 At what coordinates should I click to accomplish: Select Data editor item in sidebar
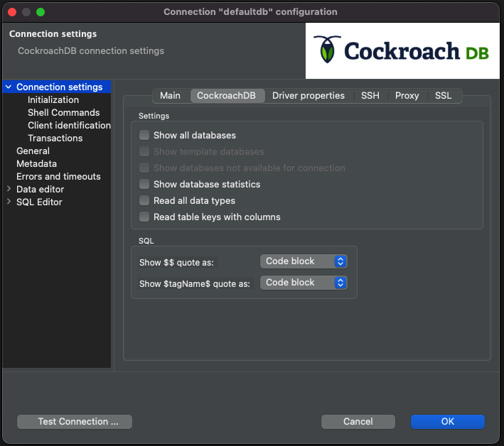(41, 189)
